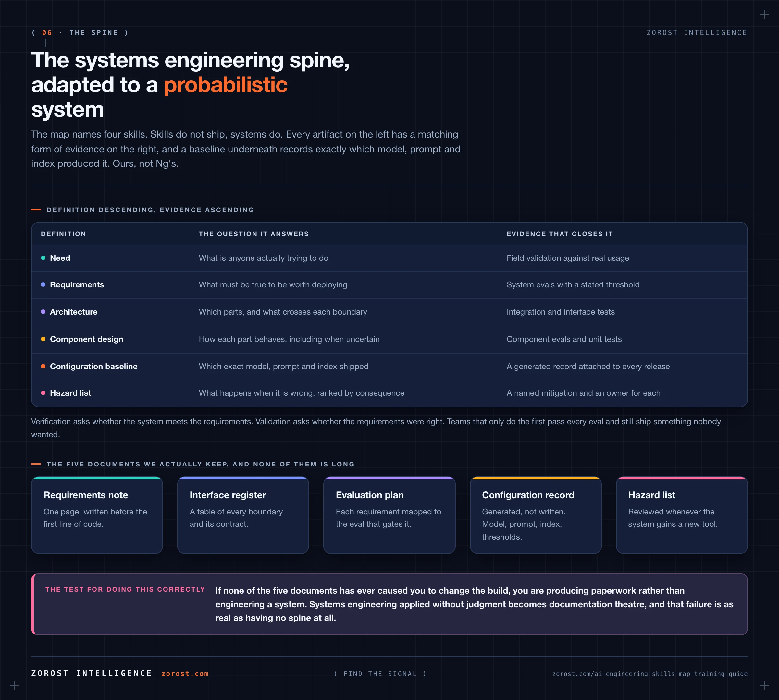Click 'Integration and interface tests'

561,312
